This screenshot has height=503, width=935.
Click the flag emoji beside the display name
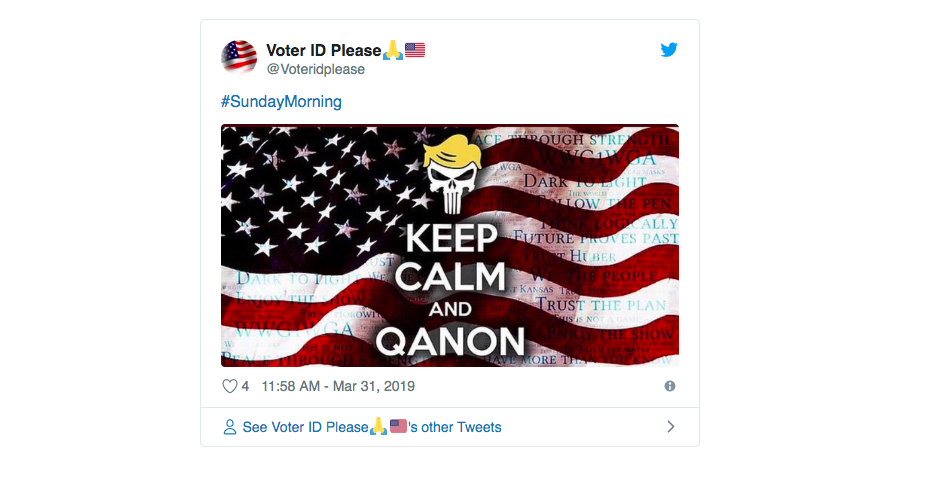click(415, 50)
